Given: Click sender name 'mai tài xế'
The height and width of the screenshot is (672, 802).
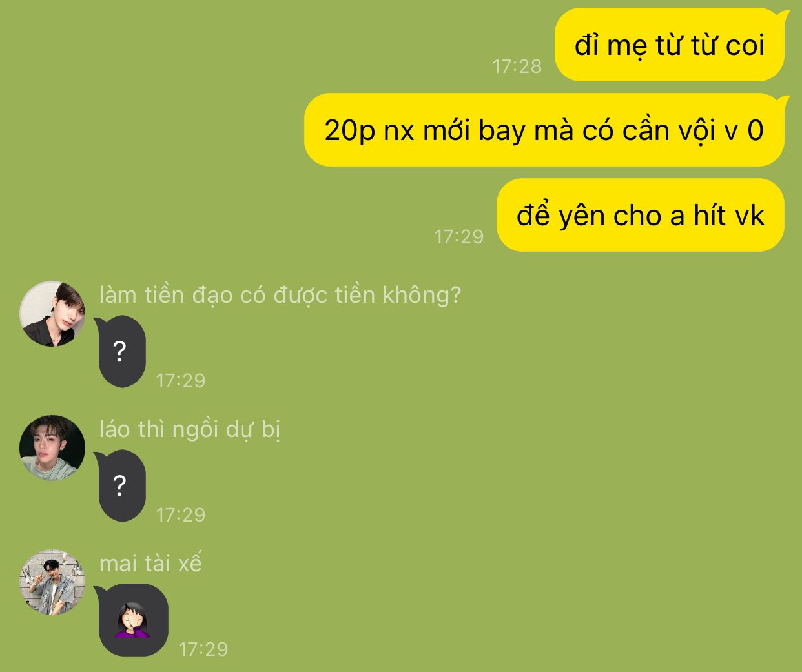Looking at the screenshot, I should [x=150, y=564].
